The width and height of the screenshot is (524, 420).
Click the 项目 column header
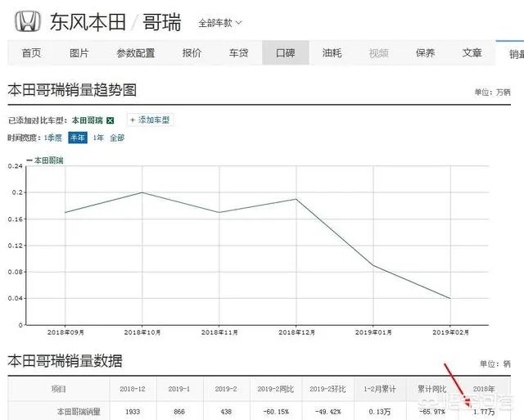58,389
